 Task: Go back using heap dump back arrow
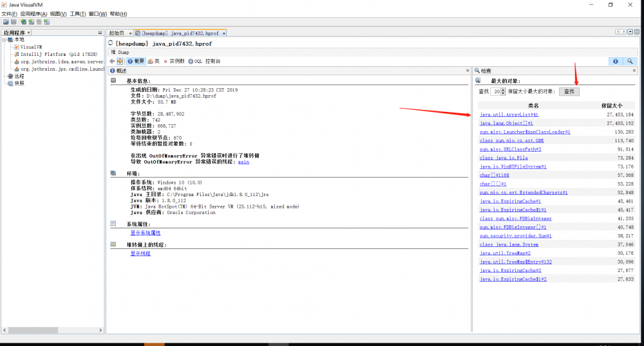point(112,61)
